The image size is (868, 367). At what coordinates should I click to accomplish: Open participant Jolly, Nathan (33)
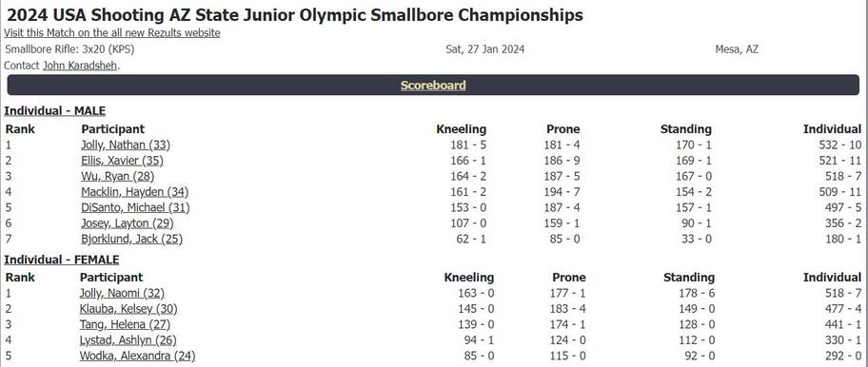pyautogui.click(x=126, y=145)
